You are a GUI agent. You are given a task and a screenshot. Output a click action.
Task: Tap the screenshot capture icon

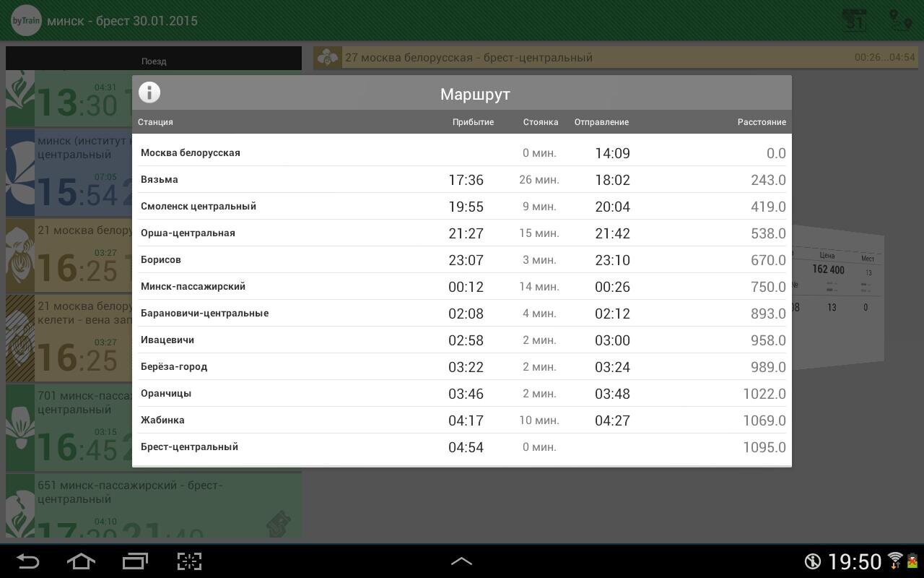pos(189,561)
